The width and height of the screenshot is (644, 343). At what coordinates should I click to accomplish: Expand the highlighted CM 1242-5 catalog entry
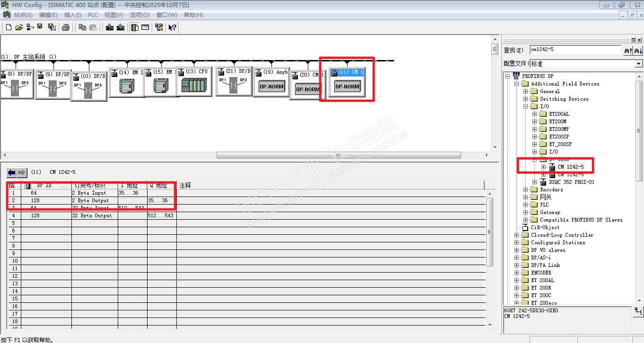click(x=544, y=167)
